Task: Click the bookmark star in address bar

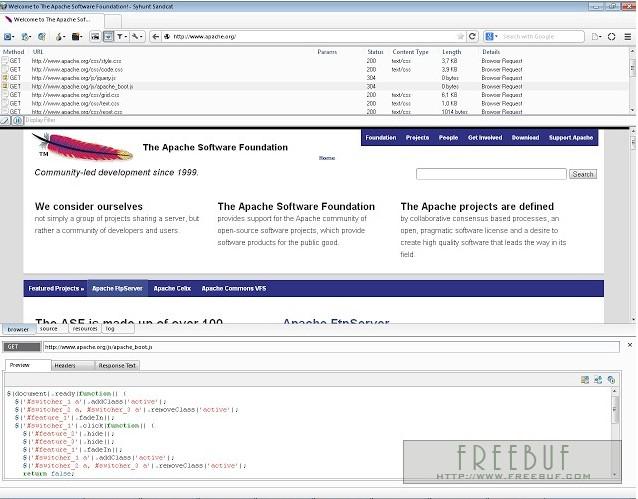Action: 461,37
